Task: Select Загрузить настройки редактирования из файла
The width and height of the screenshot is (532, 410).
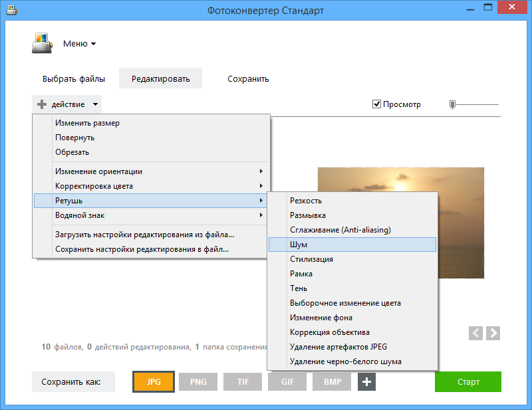Action: [151, 235]
